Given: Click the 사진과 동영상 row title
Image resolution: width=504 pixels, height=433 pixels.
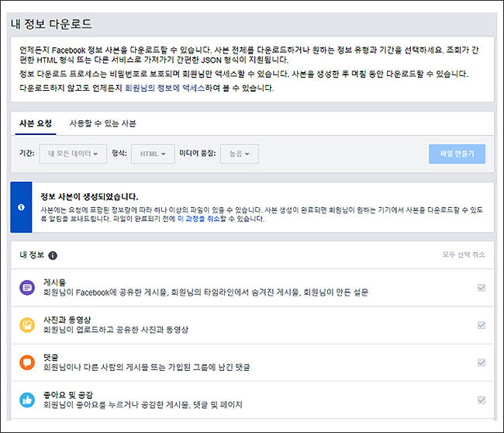Looking at the screenshot, I should [67, 320].
